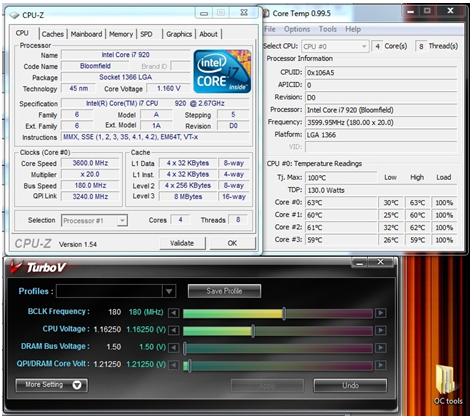This screenshot has height=420, width=474.
Task: Click the Validate button in CPU-Z
Action: pos(182,243)
